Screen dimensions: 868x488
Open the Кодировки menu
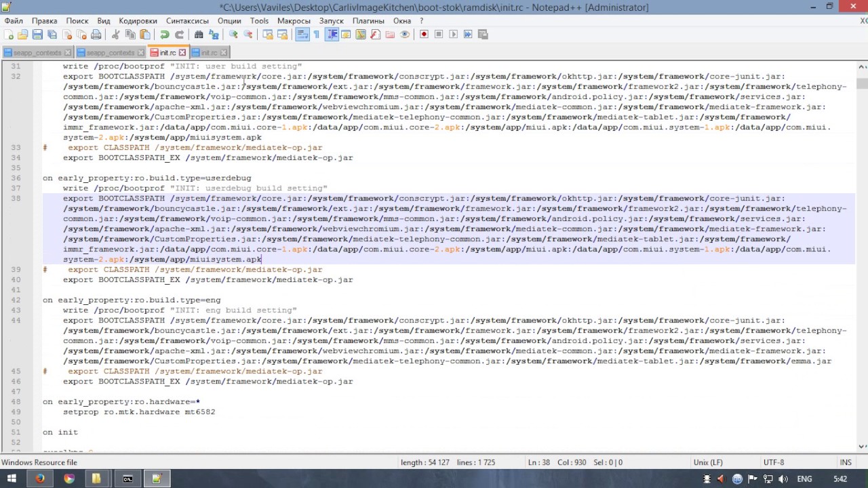point(138,21)
